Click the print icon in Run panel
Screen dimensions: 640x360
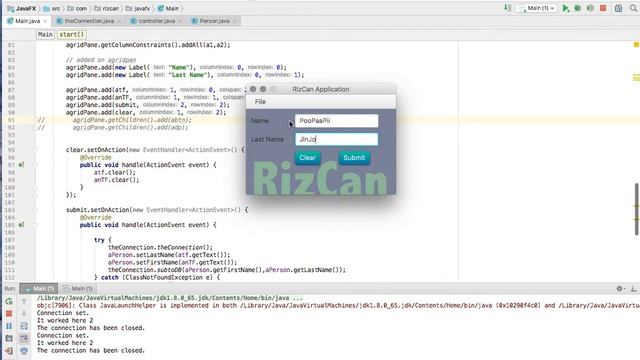24,351
